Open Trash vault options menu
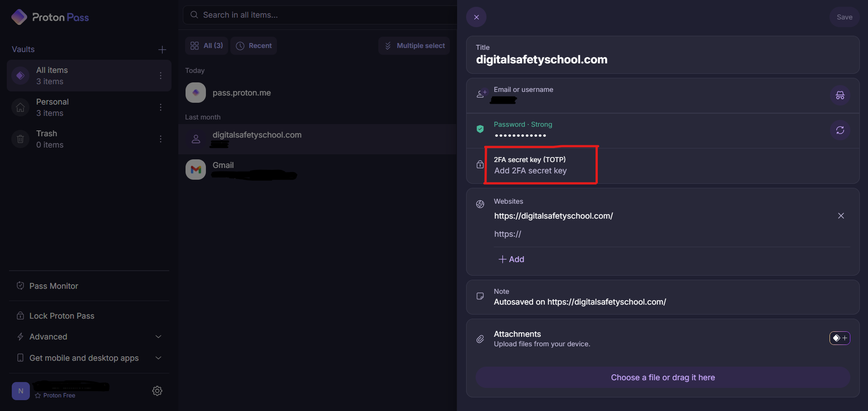Image resolution: width=868 pixels, height=411 pixels. 161,139
